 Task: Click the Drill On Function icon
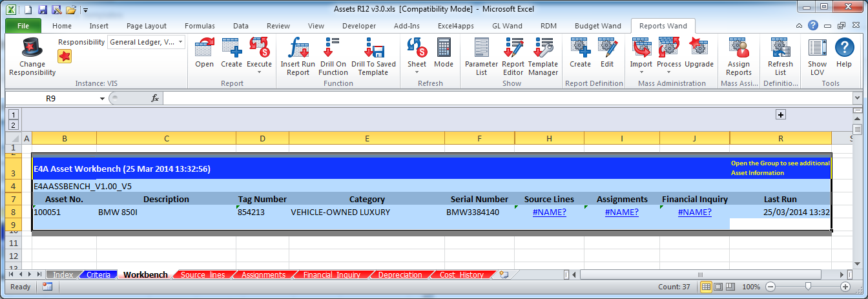333,48
